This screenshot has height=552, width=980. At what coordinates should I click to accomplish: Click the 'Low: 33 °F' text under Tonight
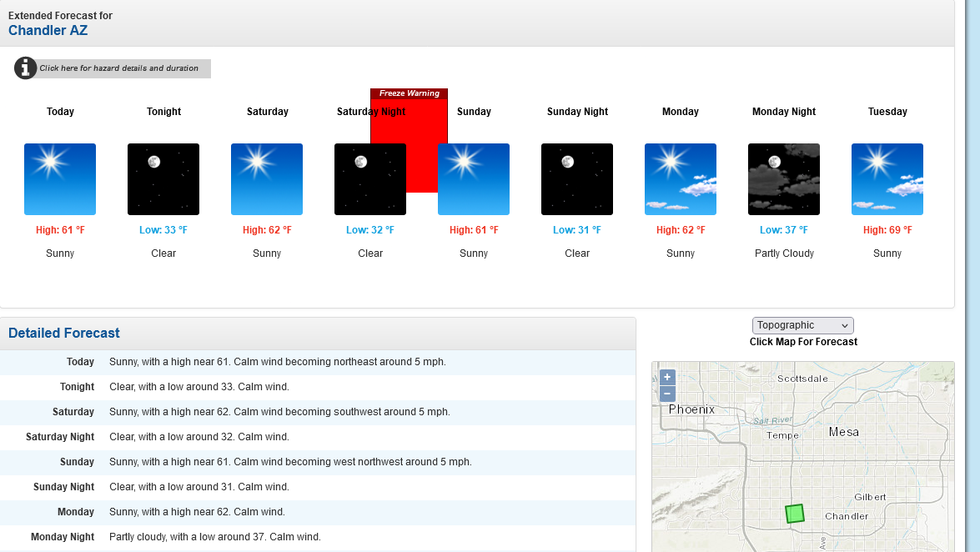click(163, 230)
